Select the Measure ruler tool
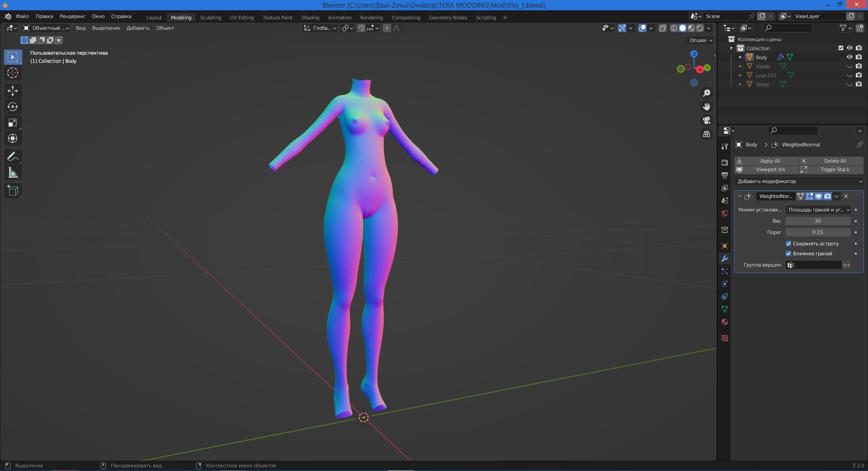The height and width of the screenshot is (471, 868). 13,173
